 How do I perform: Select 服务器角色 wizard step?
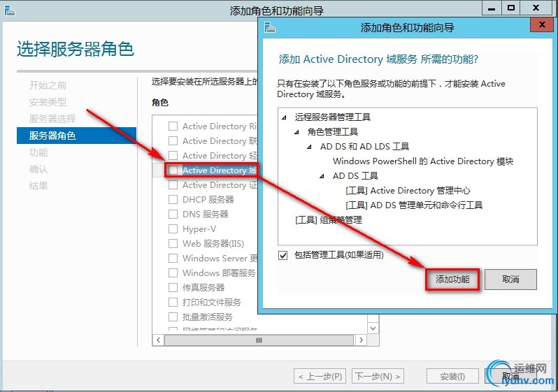tap(76, 136)
